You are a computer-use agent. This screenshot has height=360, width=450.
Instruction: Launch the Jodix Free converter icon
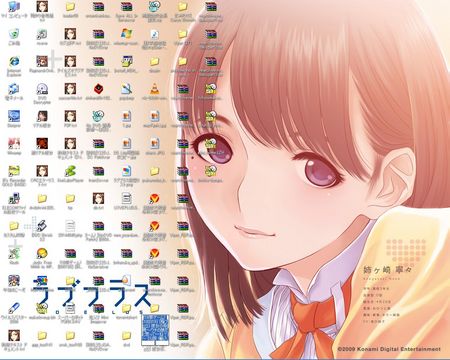42,253
